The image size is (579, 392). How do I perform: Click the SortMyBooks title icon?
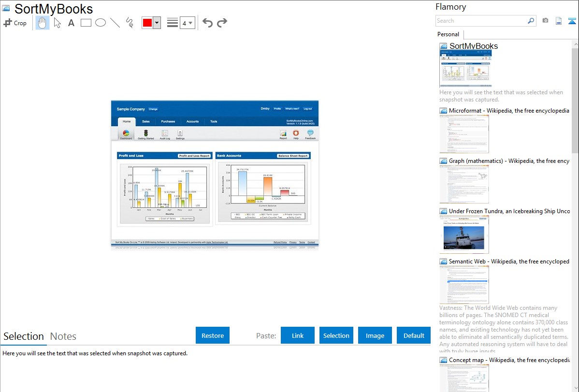pyautogui.click(x=6, y=8)
